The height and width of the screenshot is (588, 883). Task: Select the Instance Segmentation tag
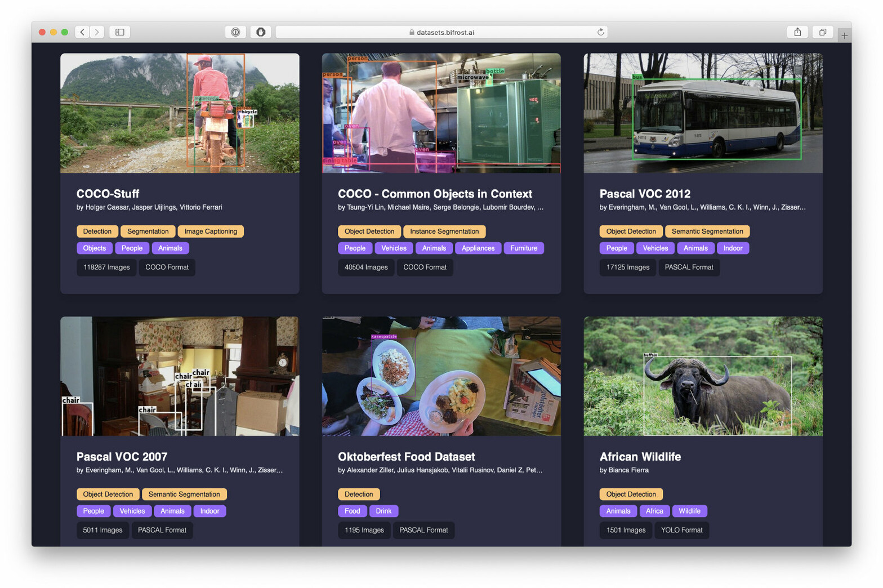[444, 231]
